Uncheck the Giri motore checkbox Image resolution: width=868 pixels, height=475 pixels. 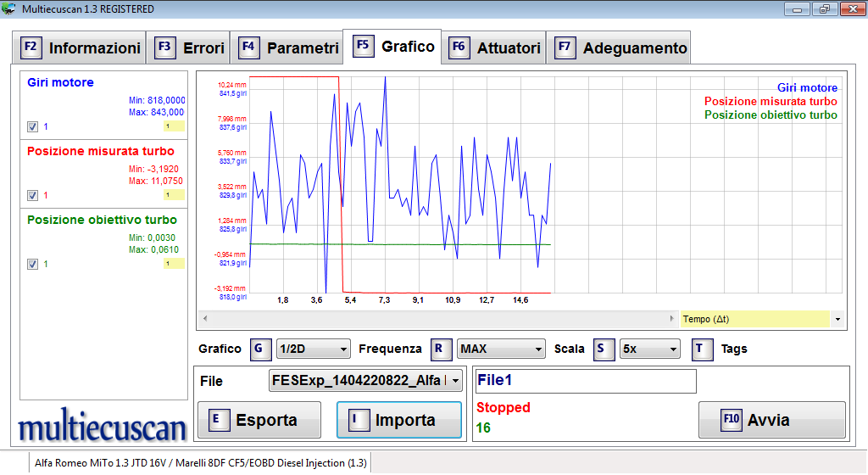tap(32, 126)
